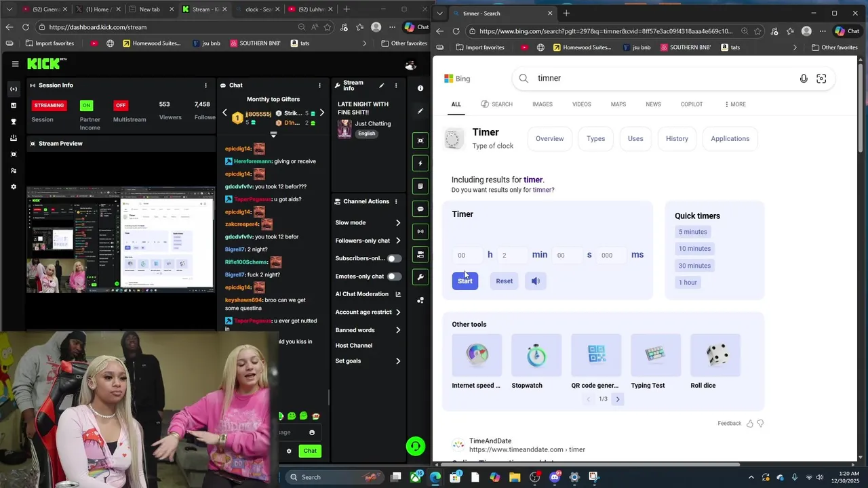The image size is (868, 488).
Task: Open the Roll dice tool
Action: [x=715, y=361]
